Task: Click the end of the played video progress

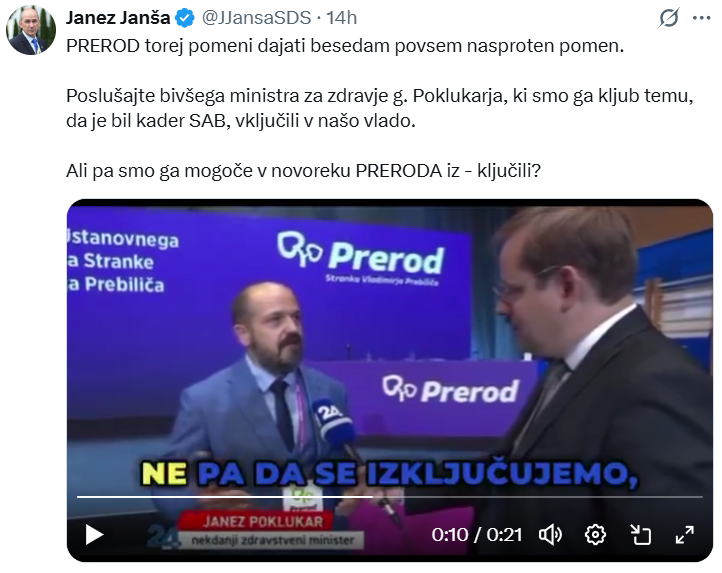Action: [372, 497]
